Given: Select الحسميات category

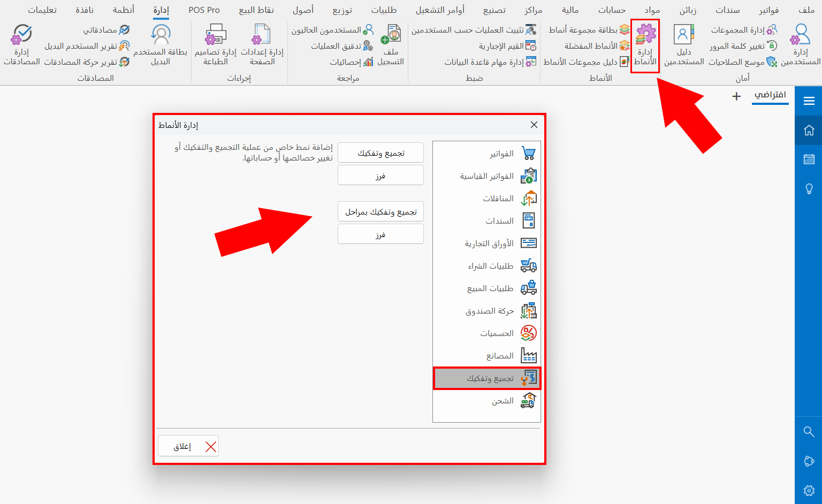Looking at the screenshot, I should (x=486, y=333).
